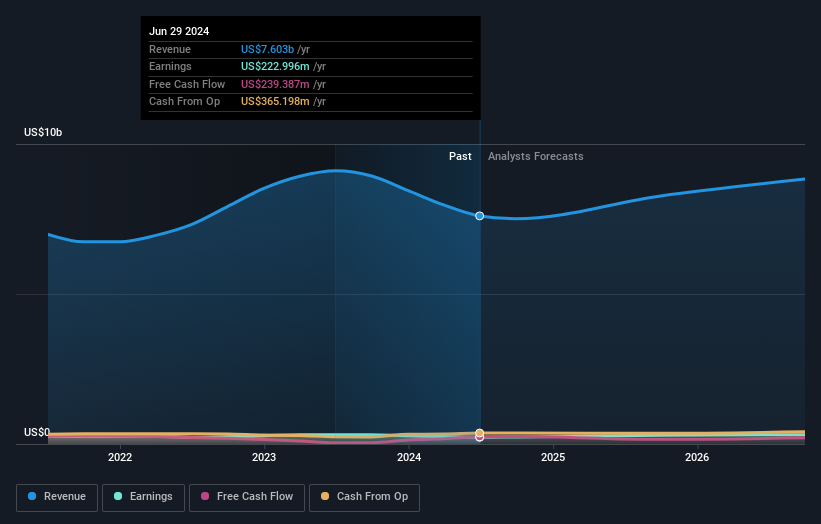Screen dimensions: 821x524
Task: Toggle the Free Cash Flow legend button
Action: (247, 497)
